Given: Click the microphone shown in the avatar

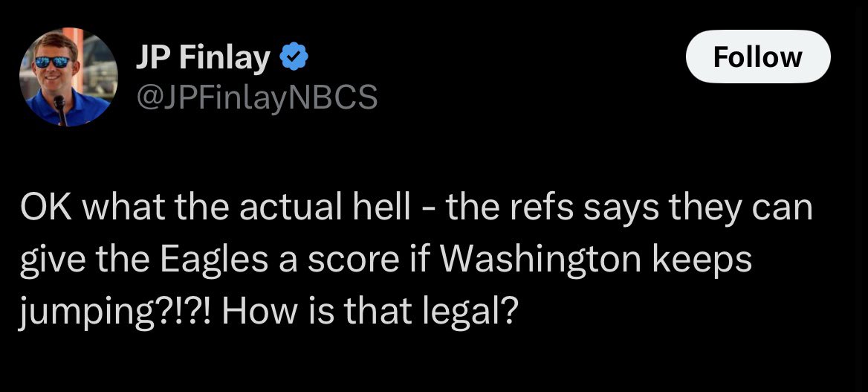Looking at the screenshot, I should tap(61, 109).
